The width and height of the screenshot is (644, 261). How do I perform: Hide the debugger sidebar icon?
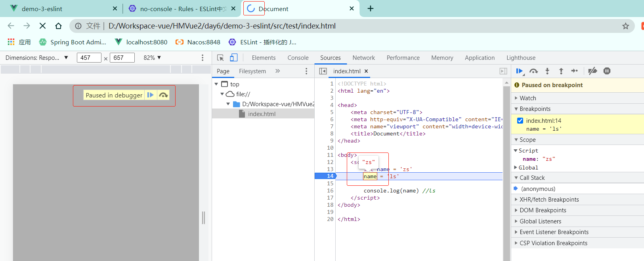coord(503,71)
